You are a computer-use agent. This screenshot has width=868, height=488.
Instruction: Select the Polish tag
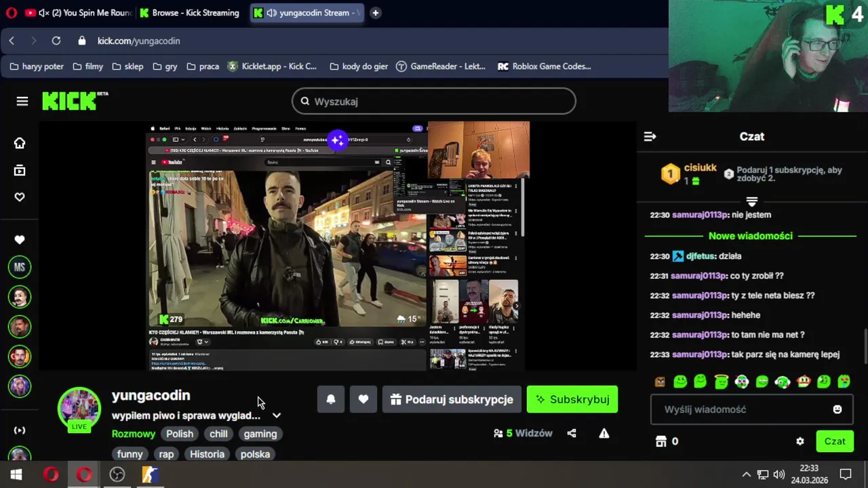pos(180,434)
